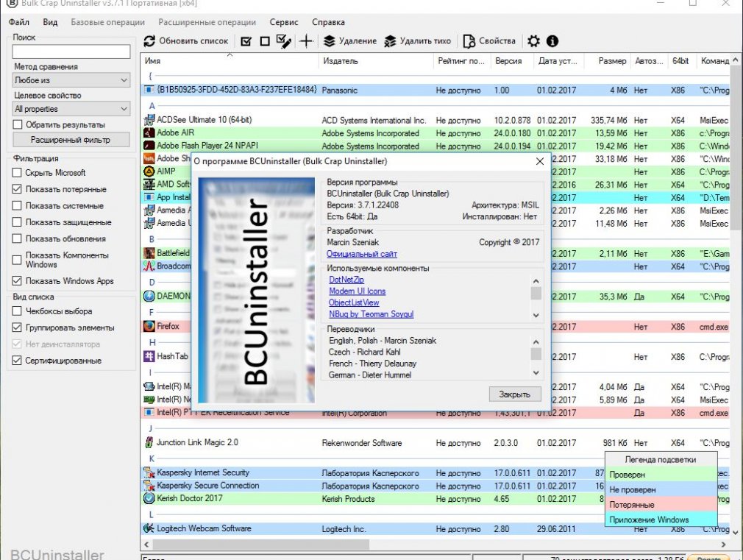Open the ObjectListView link
Image resolution: width=743 pixels, height=560 pixels.
pos(354,302)
